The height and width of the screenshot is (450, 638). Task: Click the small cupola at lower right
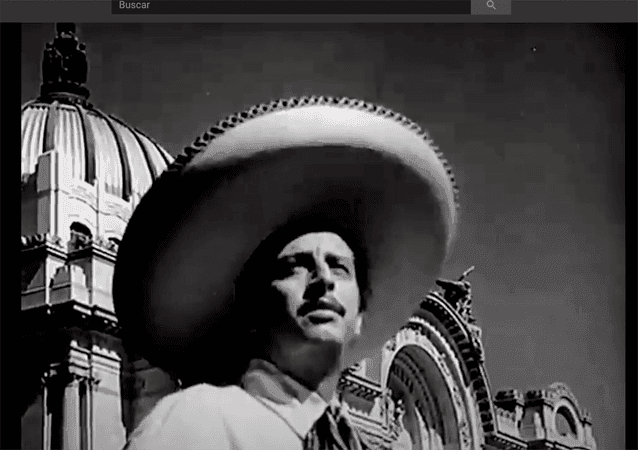click(x=555, y=410)
